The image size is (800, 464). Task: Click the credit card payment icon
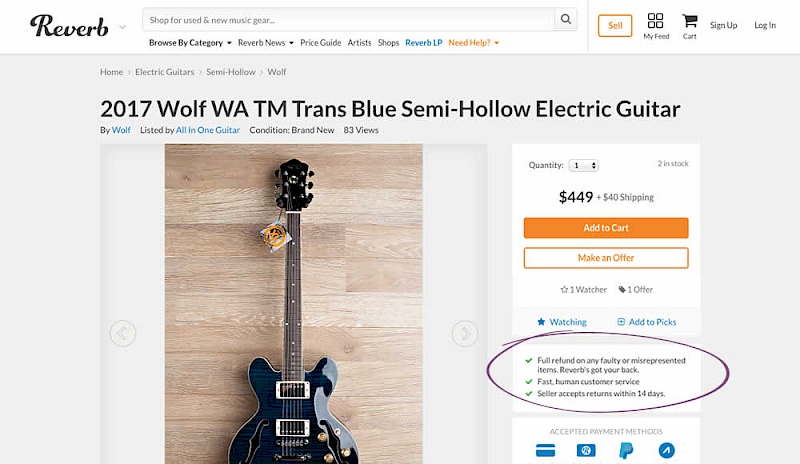coord(546,450)
